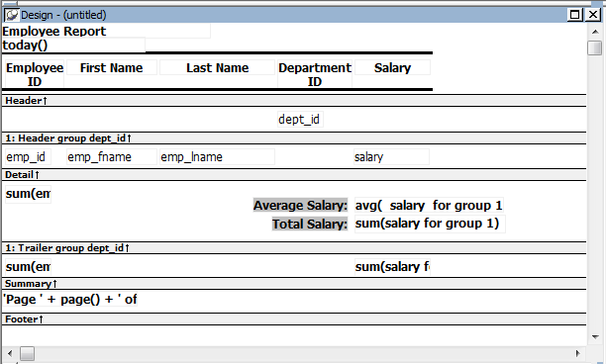Select the emp_id detail column
Image resolution: width=606 pixels, height=364 pixels.
[28, 157]
